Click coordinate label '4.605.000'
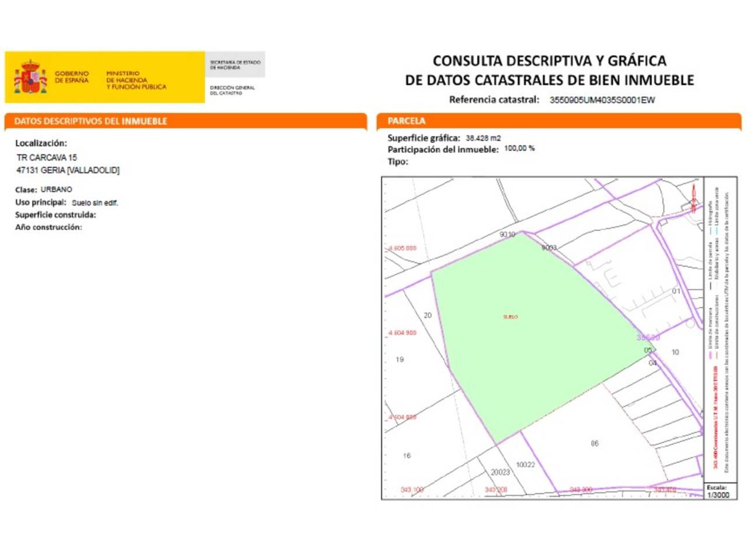Viewport: 747px width, 560px height. click(x=403, y=249)
